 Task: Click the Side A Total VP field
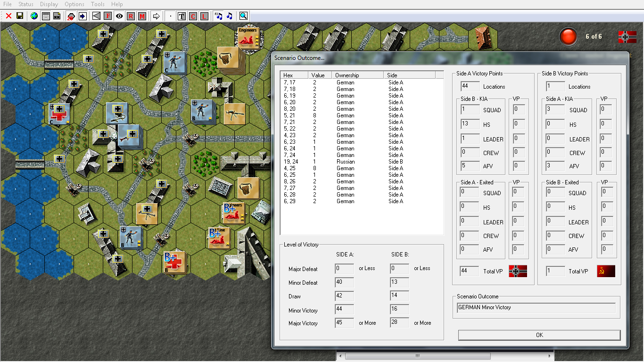[470, 271]
